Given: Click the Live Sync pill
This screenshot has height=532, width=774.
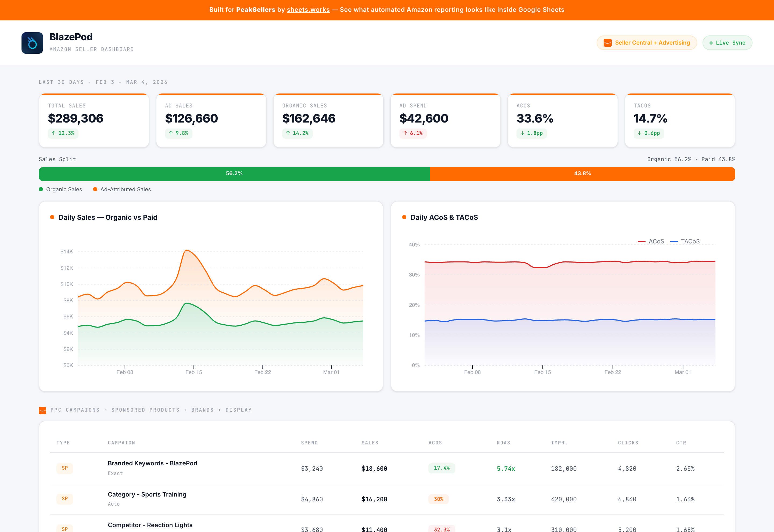Looking at the screenshot, I should tap(727, 43).
